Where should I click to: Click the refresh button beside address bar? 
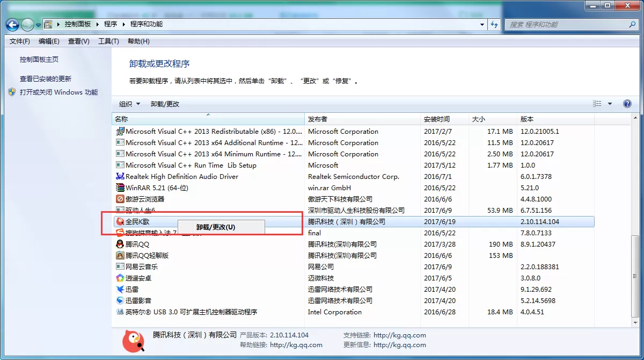pyautogui.click(x=495, y=24)
